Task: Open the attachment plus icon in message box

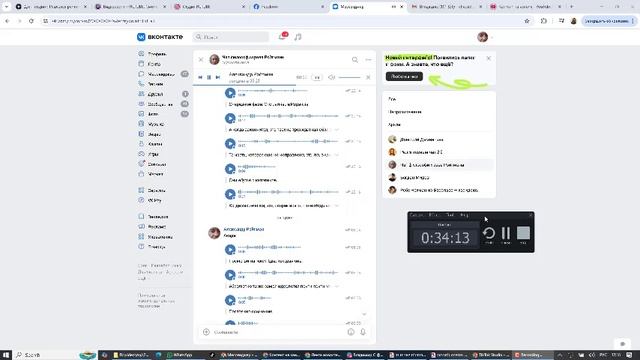Action: click(x=206, y=332)
